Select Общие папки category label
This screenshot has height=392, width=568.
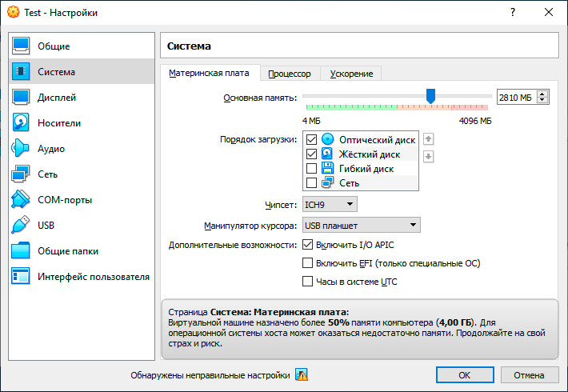point(68,251)
